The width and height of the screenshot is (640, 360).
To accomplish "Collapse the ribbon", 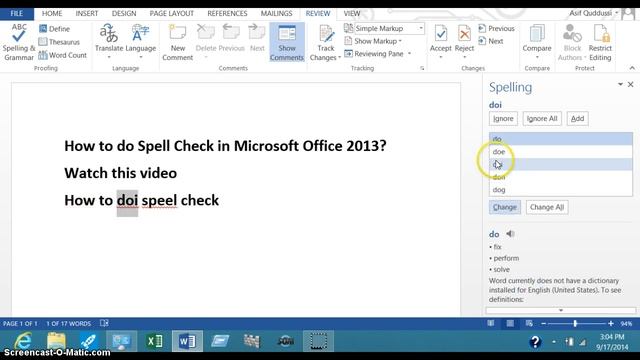I will pos(632,68).
